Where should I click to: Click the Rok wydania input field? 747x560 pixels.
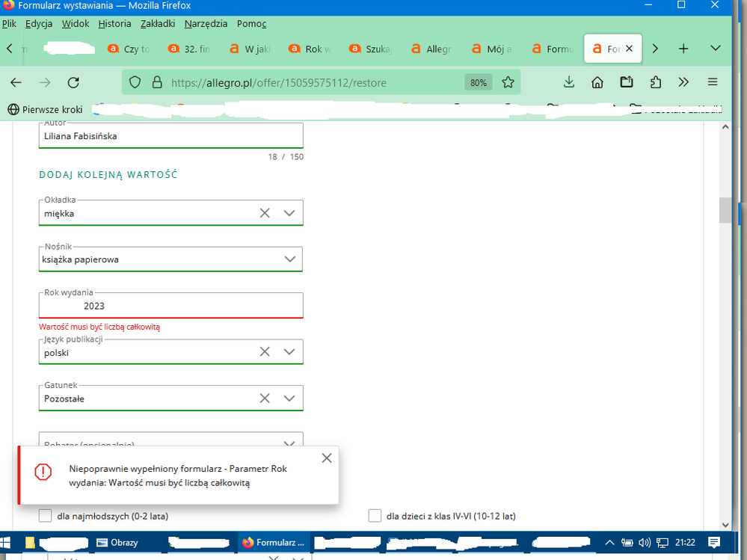(x=170, y=306)
